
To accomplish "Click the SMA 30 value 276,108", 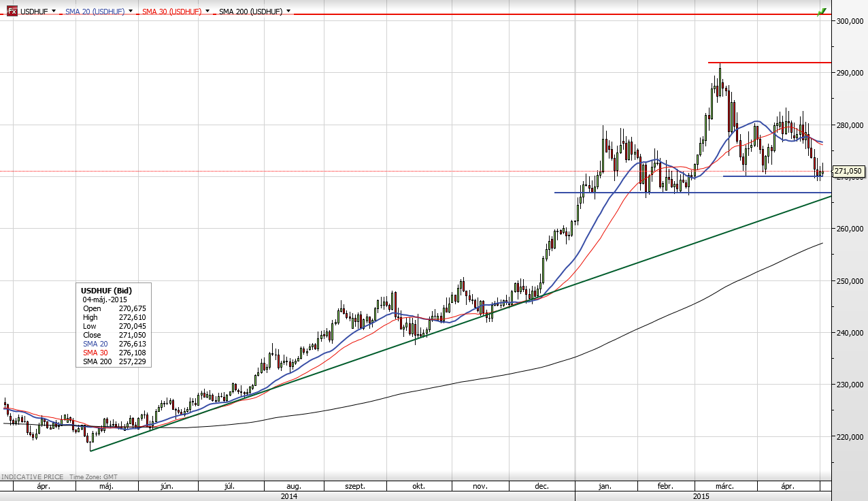I will (133, 353).
